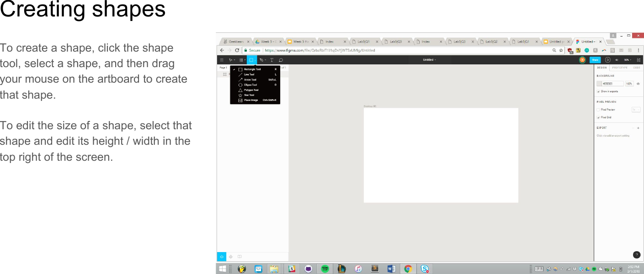Open the pixel preview 1x dropdown

tap(636, 110)
